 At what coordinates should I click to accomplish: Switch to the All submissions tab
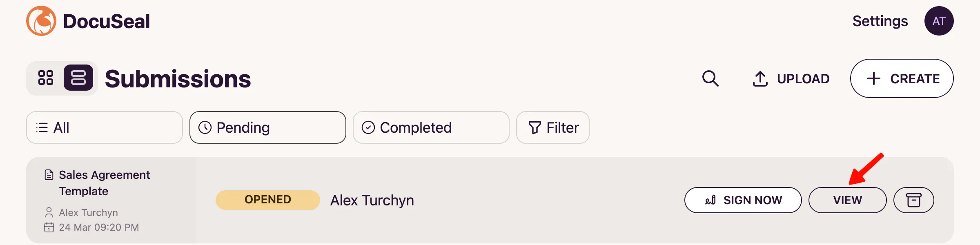[104, 127]
